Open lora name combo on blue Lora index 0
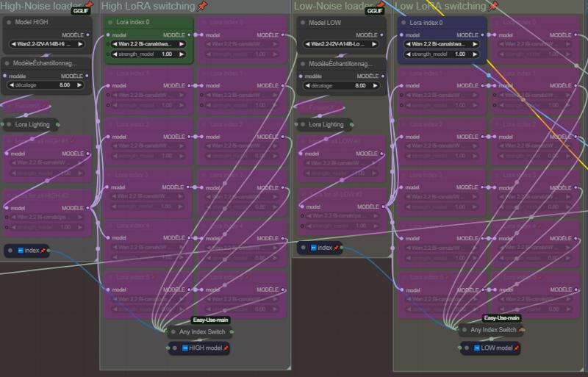 pyautogui.click(x=442, y=44)
